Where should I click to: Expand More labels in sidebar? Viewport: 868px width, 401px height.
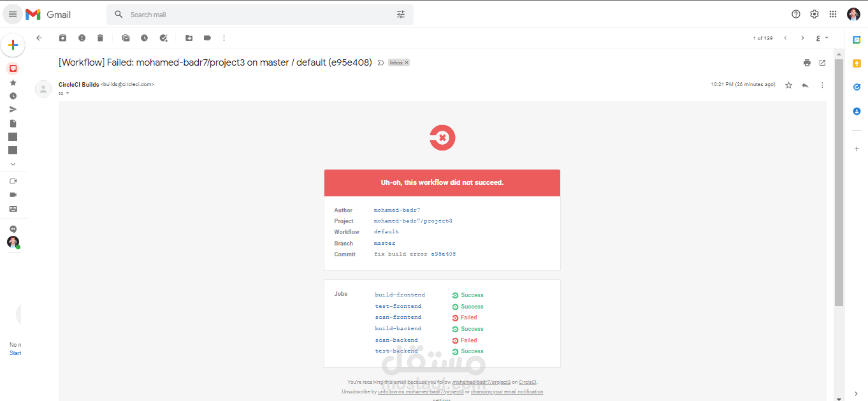[13, 164]
